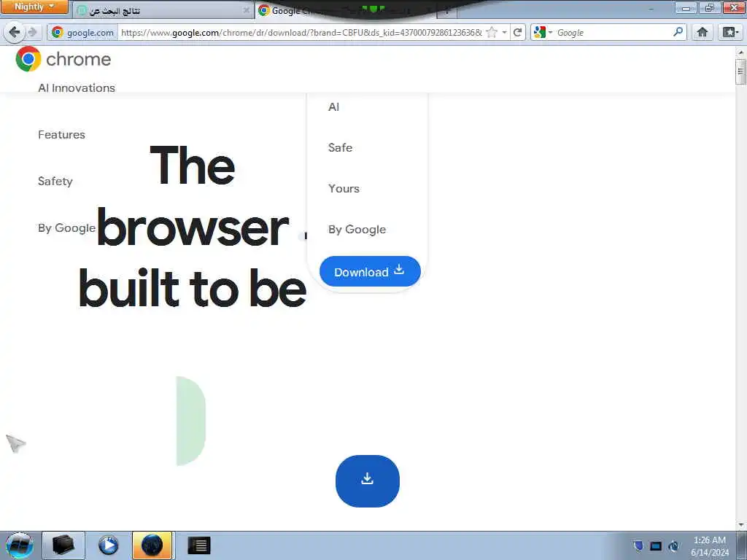Click the scrollbar down arrow

tap(741, 525)
